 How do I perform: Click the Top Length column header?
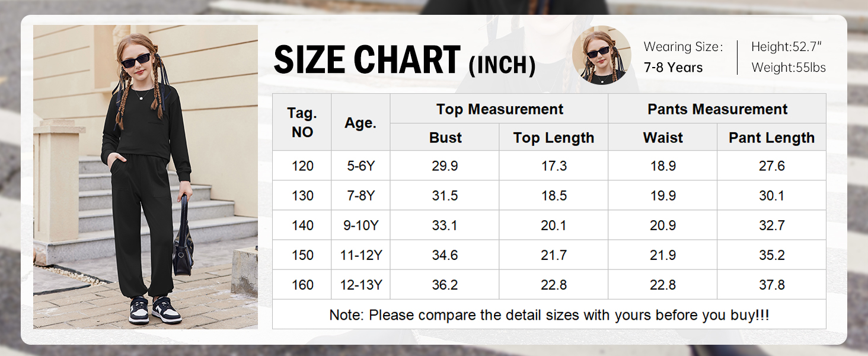click(553, 138)
